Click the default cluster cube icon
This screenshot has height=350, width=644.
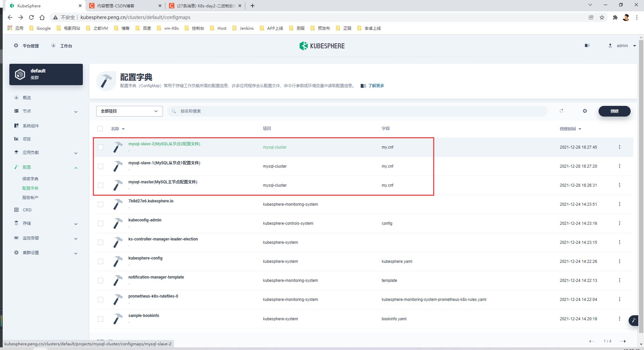coord(20,74)
